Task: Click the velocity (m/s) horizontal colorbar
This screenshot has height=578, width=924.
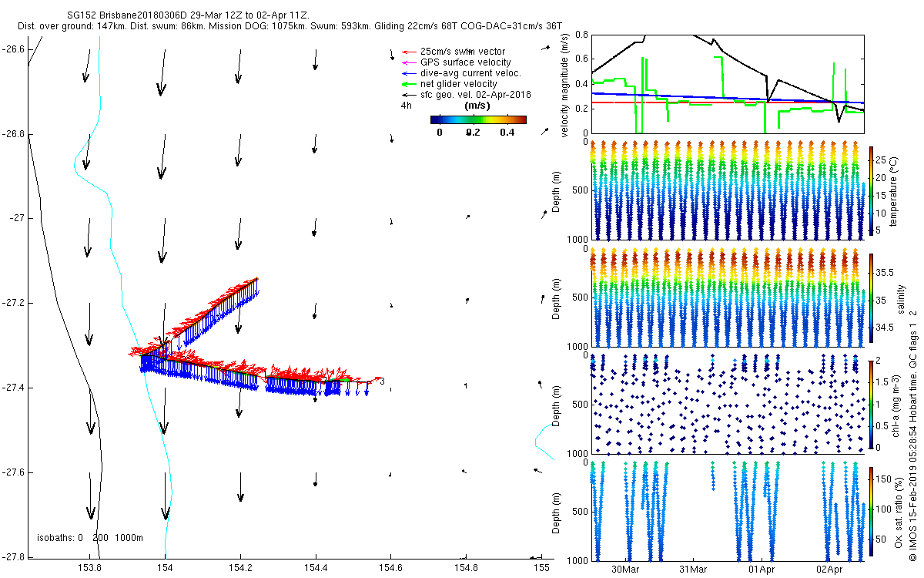Action: tap(477, 119)
